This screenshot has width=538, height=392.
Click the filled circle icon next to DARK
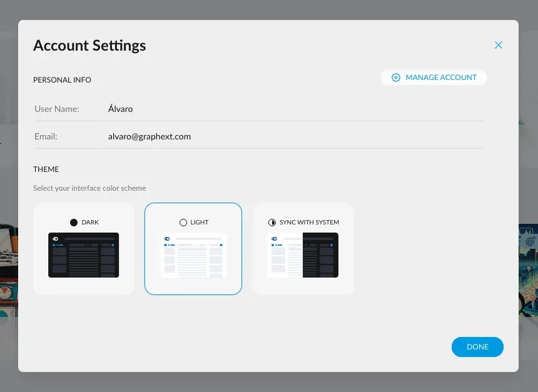pos(74,222)
